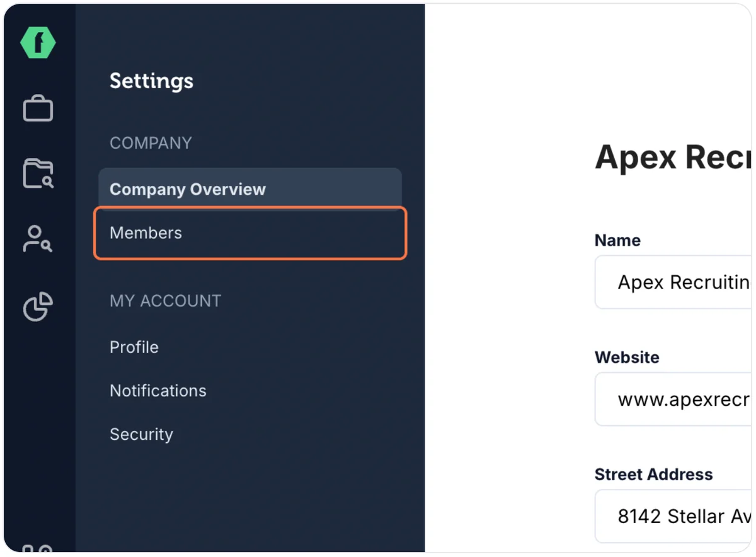Click the Settings heading

151,81
